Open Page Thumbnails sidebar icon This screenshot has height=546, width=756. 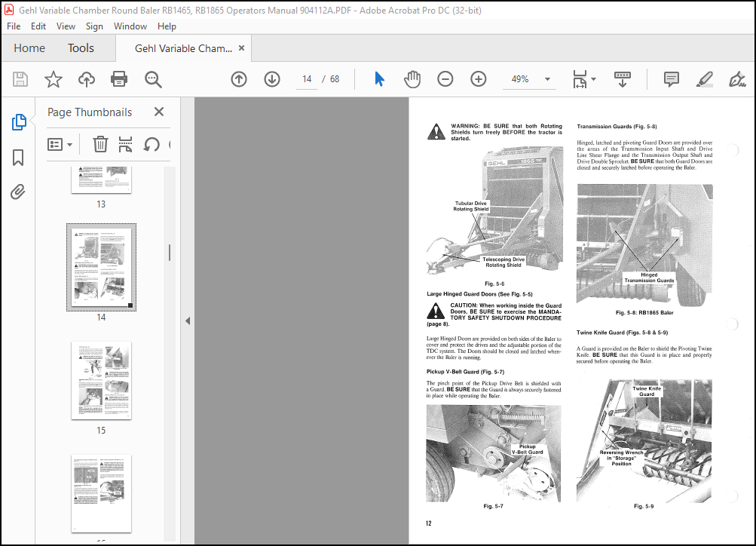pyautogui.click(x=19, y=122)
